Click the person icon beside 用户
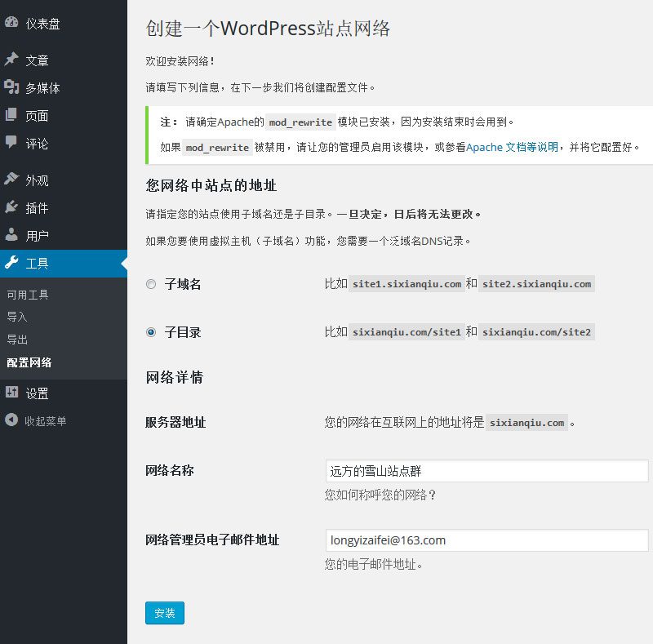Image resolution: width=653 pixels, height=644 pixels. [x=11, y=234]
